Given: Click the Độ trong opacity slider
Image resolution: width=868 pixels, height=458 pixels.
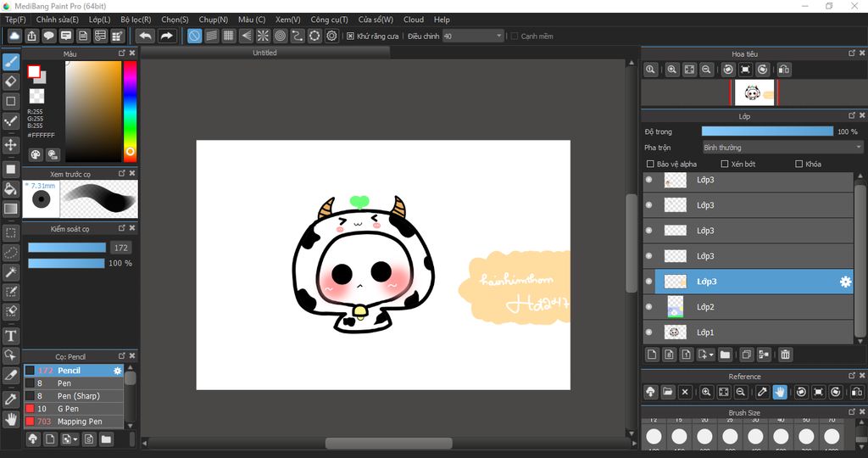Looking at the screenshot, I should pos(767,131).
